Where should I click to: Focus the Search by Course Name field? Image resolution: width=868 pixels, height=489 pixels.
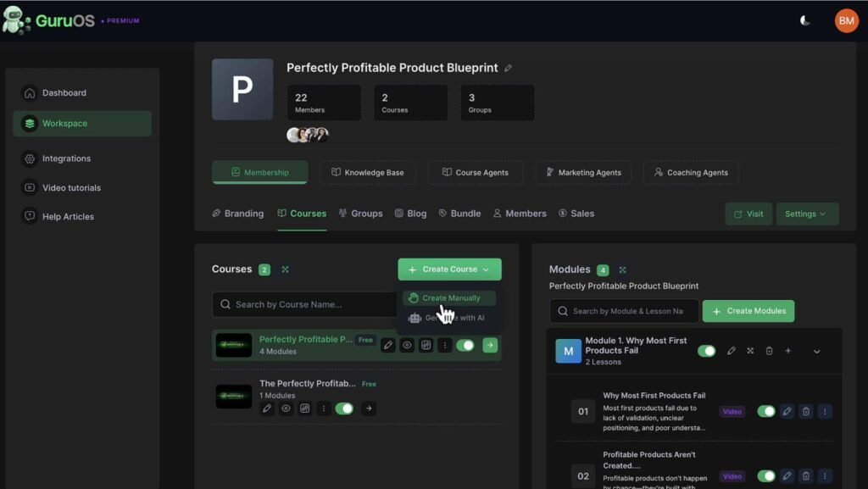tap(304, 304)
